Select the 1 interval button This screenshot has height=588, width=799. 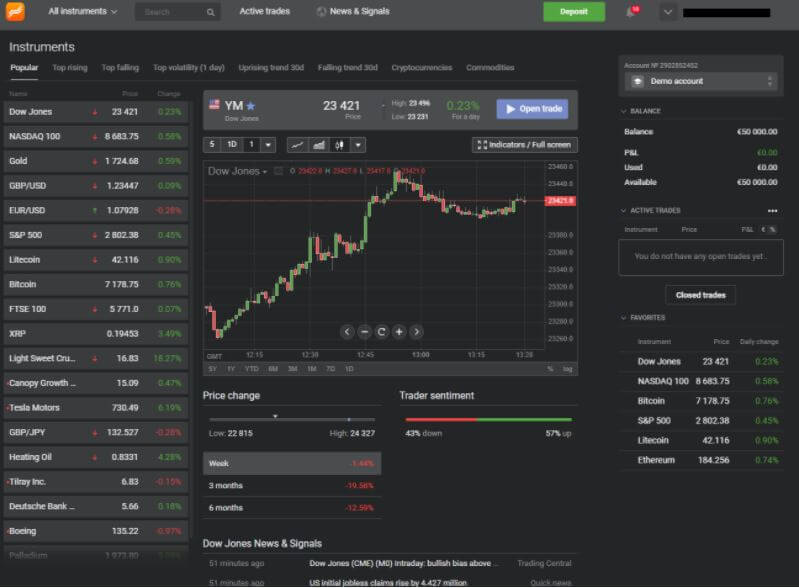click(251, 145)
